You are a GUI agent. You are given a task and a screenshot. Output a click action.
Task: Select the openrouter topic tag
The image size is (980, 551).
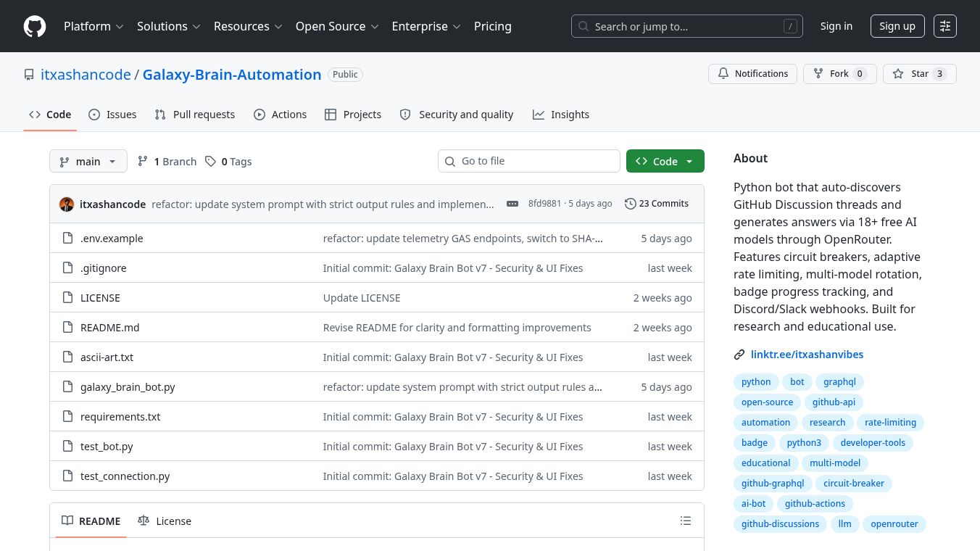[894, 524]
